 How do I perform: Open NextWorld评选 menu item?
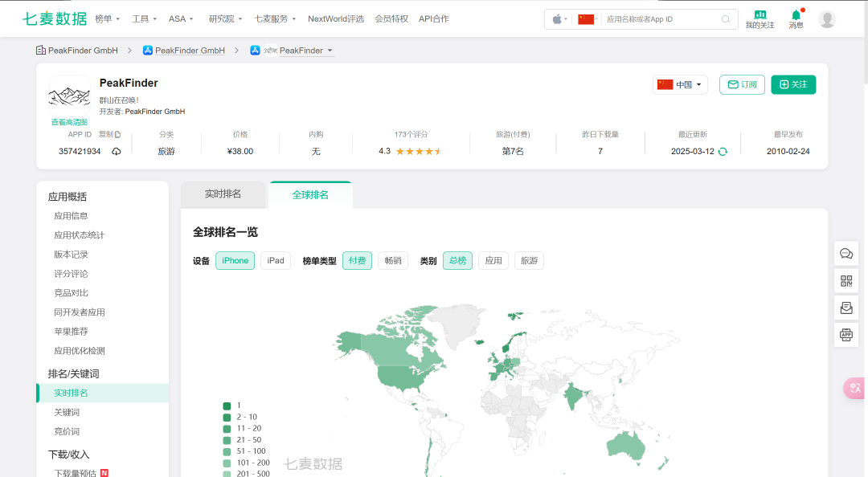tap(336, 18)
